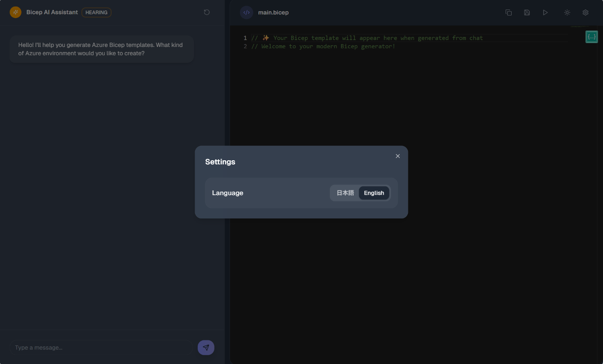Click the assistant's Hello greeting message
This screenshot has height=364, width=603.
click(101, 49)
